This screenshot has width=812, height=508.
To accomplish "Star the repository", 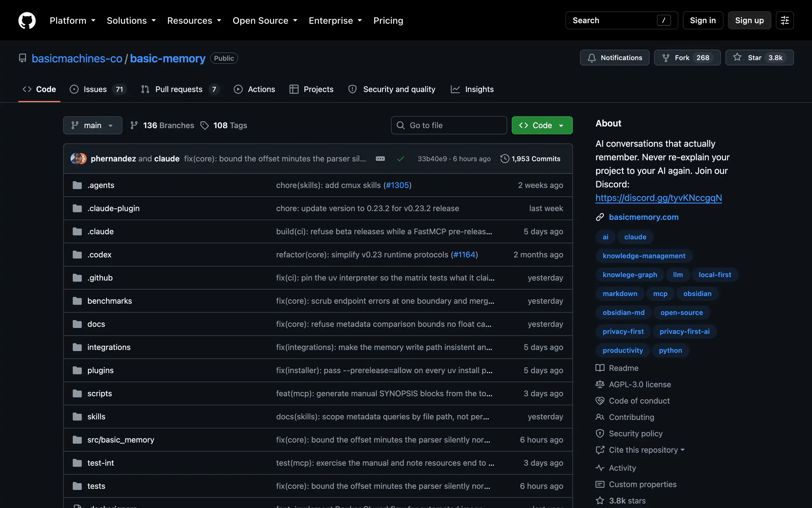I will [759, 58].
